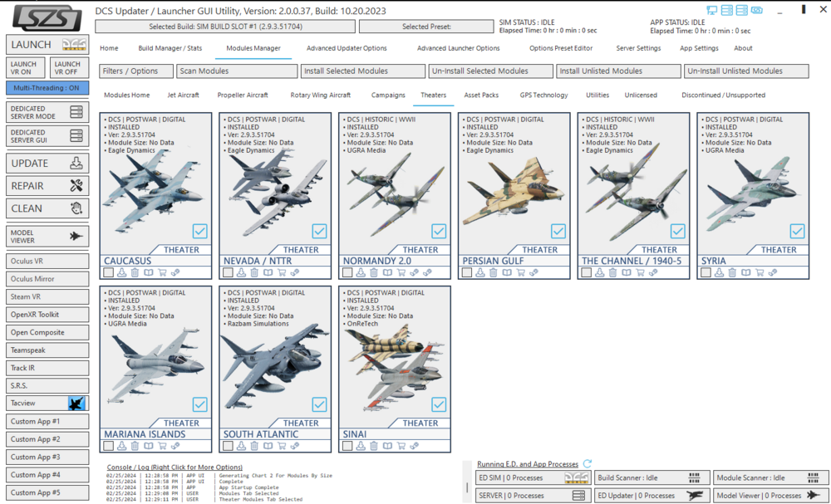The image size is (831, 504).
Task: Open the Selected Build slot selector
Action: (x=225, y=27)
